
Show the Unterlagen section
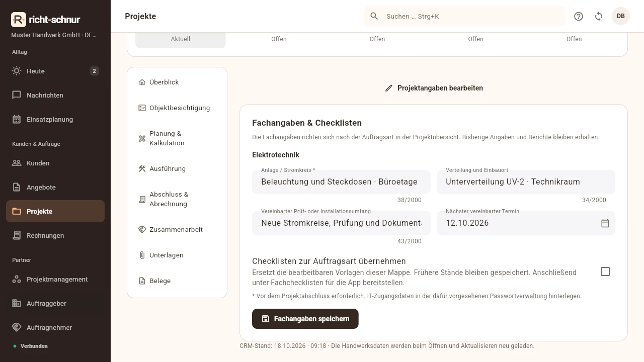[177, 255]
